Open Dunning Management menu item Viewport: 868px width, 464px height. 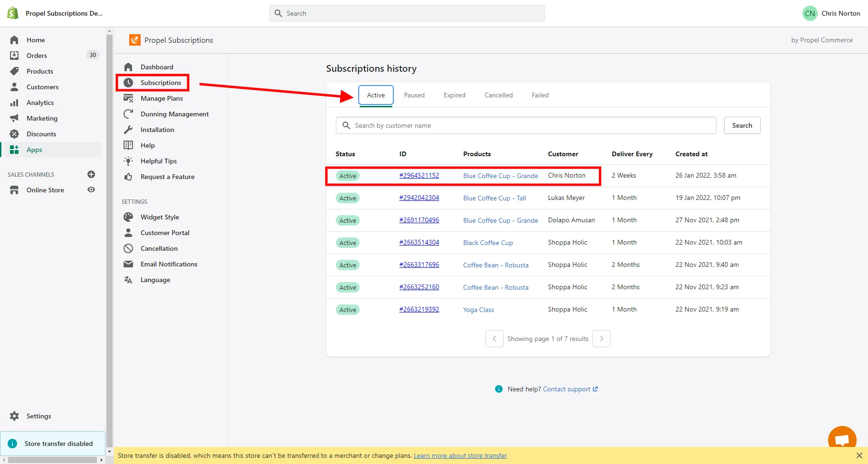[174, 114]
